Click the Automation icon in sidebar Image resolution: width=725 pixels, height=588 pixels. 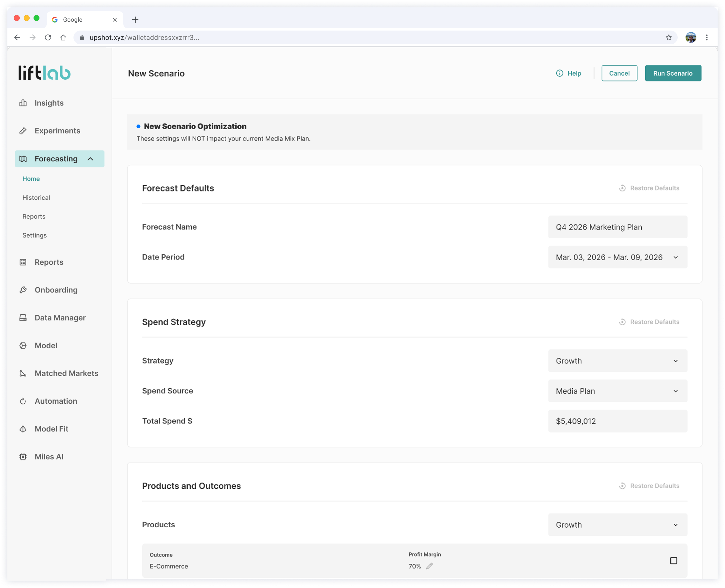(23, 401)
